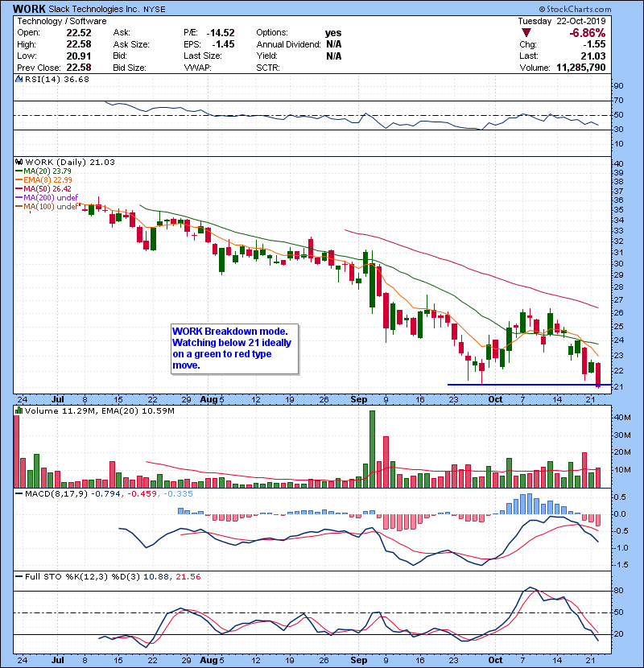Click the Open value 22.52
Viewport: 644px width, 668px height.
tap(79, 33)
